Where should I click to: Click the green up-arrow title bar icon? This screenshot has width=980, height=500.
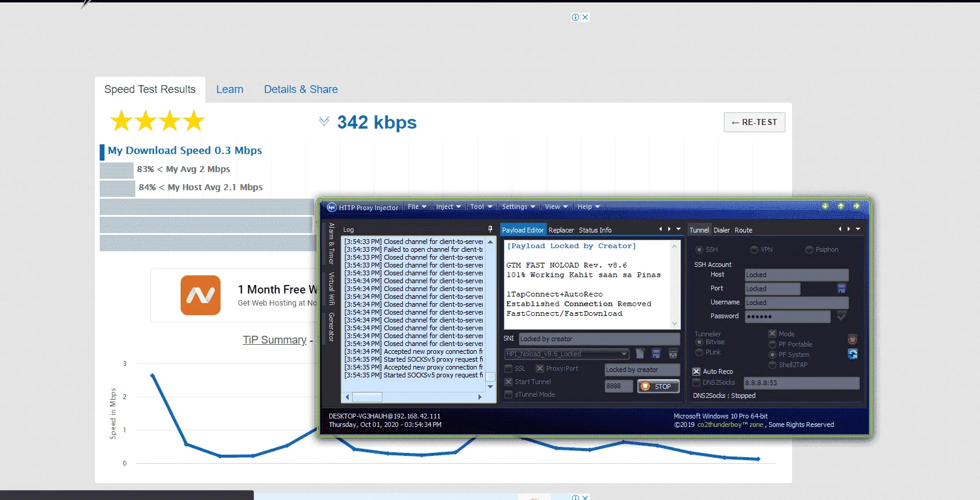(841, 207)
